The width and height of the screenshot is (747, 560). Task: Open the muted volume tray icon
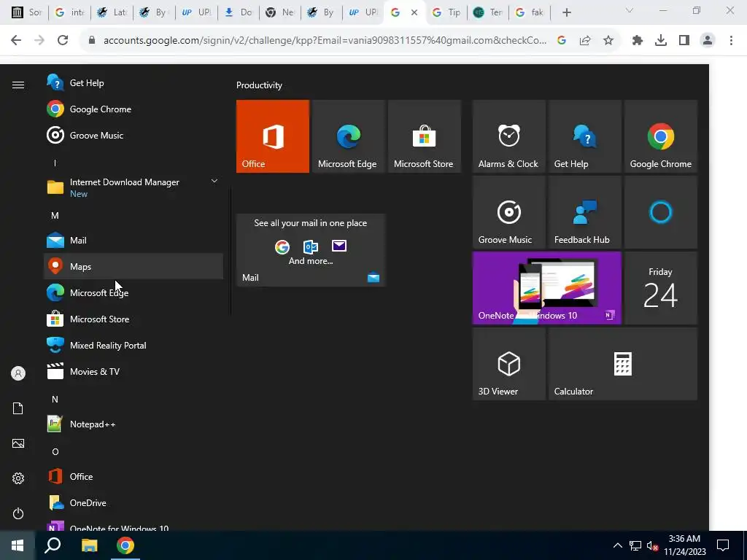pos(652,545)
